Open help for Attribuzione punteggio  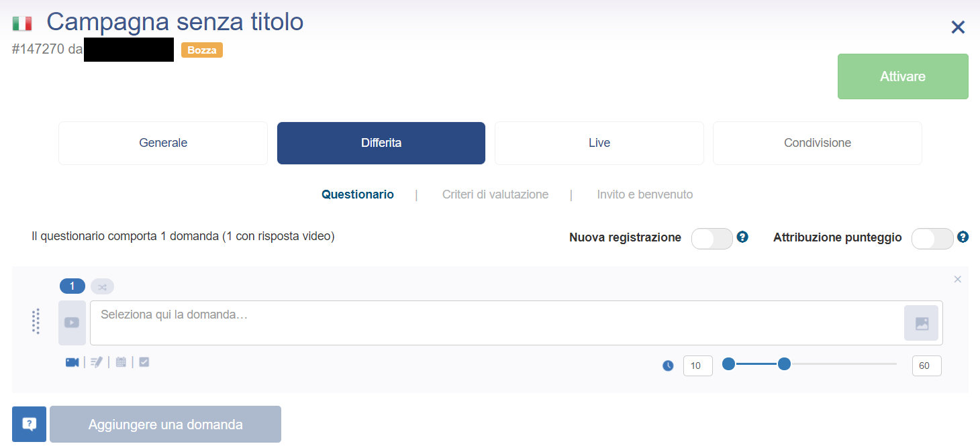click(963, 237)
